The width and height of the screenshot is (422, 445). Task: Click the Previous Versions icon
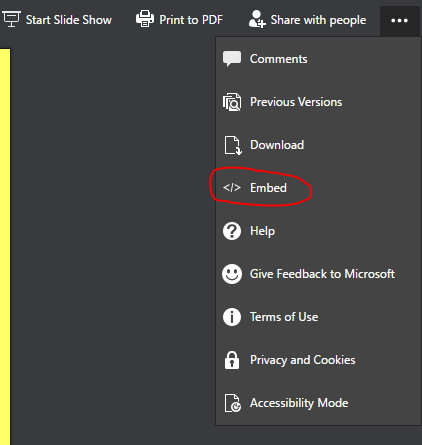(232, 102)
